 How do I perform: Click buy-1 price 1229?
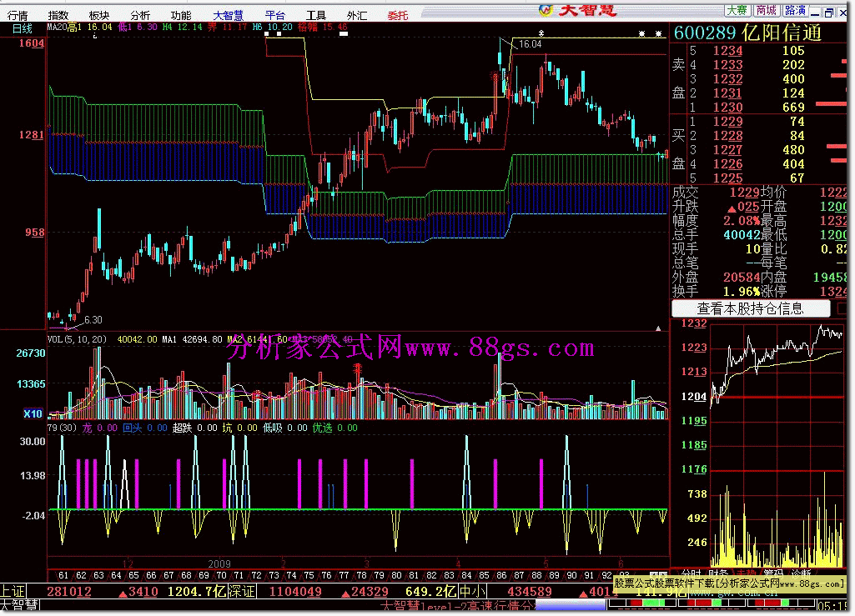coord(727,122)
